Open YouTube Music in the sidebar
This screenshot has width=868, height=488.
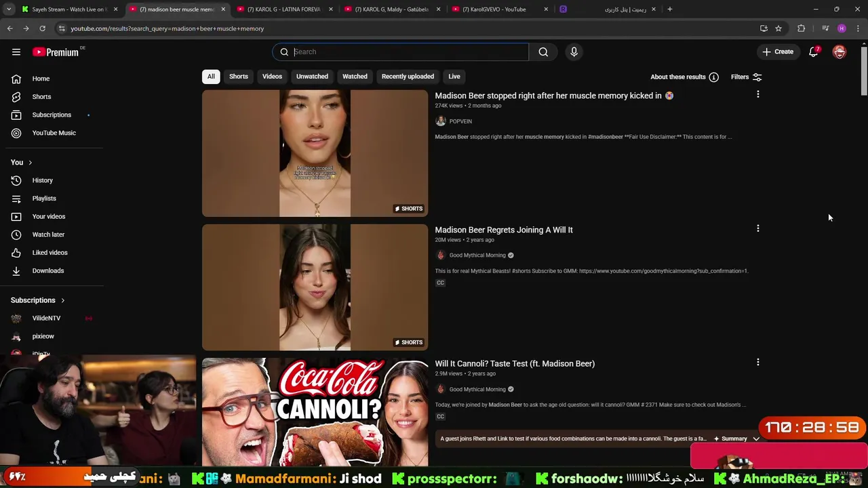point(54,133)
